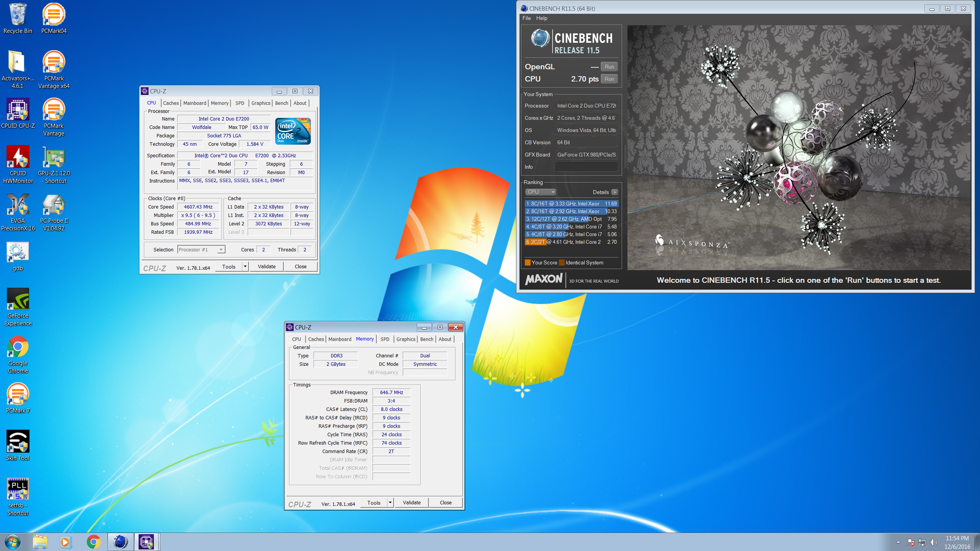Open About tab in lower CPU-Z window
Screen dimensions: 980x551
pos(445,339)
